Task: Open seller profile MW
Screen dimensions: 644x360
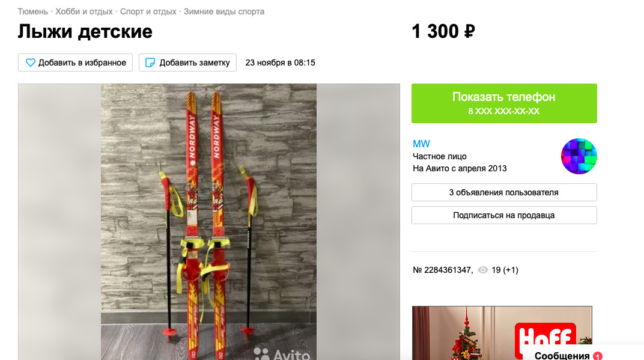Action: (421, 144)
